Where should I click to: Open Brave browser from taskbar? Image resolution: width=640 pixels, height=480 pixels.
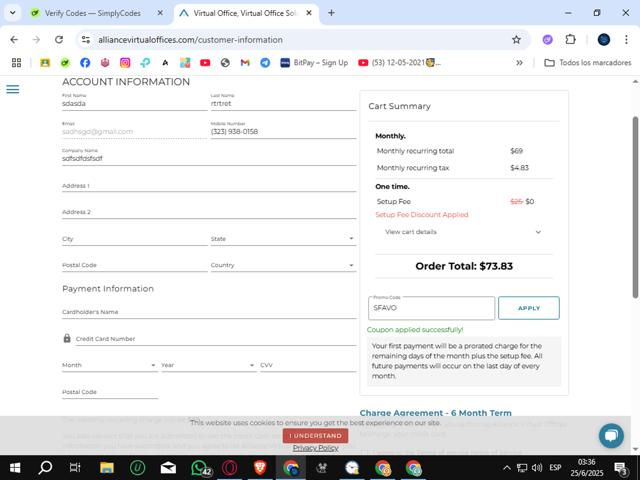[x=260, y=468]
